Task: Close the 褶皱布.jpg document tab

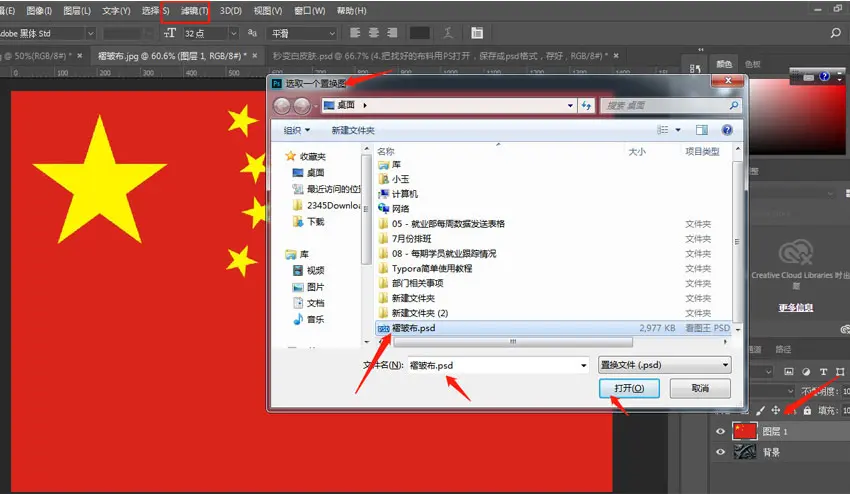Action: click(x=254, y=55)
